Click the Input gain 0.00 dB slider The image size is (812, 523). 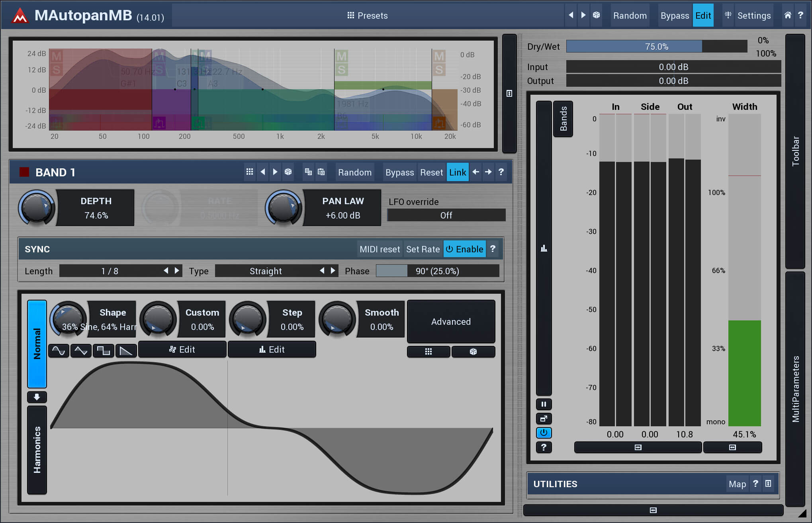tap(673, 67)
